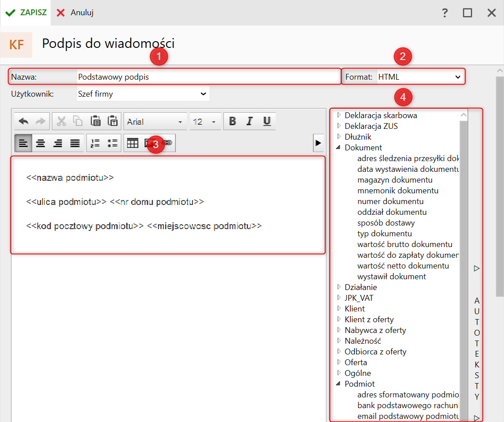Open the Użytkownik dropdown showing Szef firmy

point(143,94)
